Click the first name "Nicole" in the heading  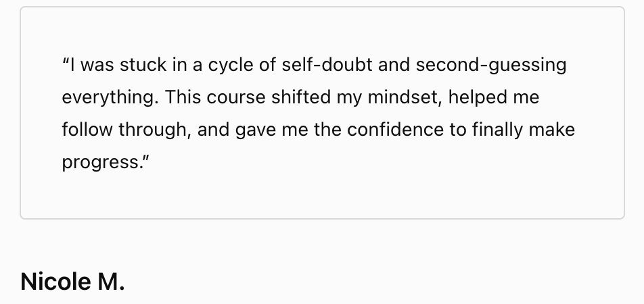click(51, 282)
